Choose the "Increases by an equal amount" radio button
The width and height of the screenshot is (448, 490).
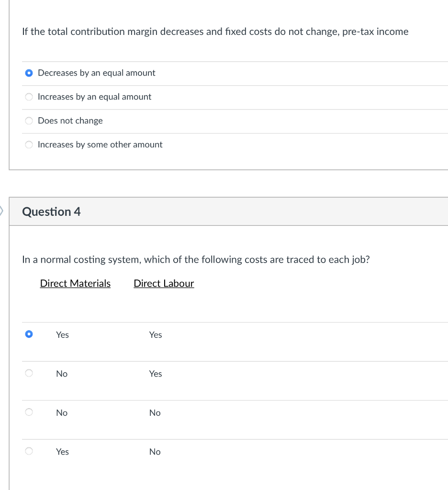click(x=29, y=97)
